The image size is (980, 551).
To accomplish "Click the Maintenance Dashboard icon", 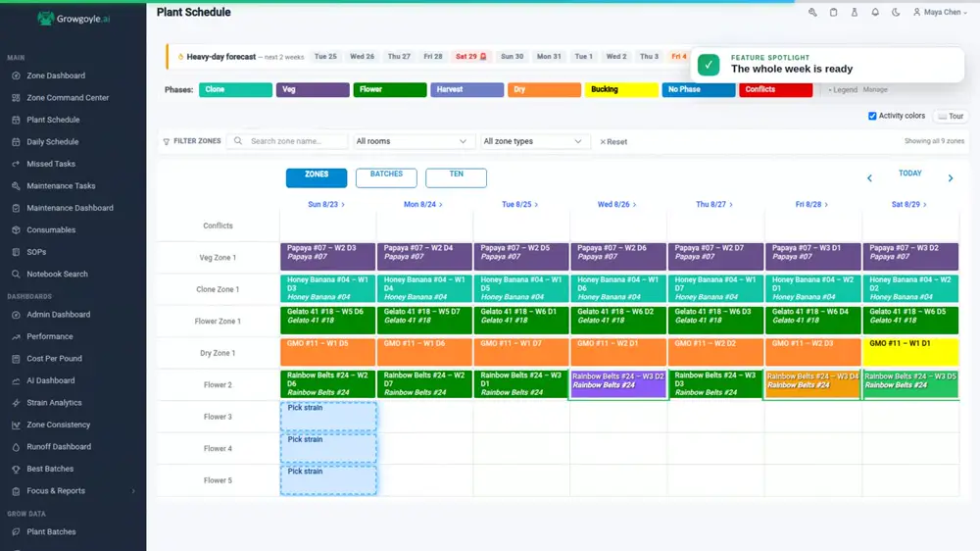I will pyautogui.click(x=16, y=208).
